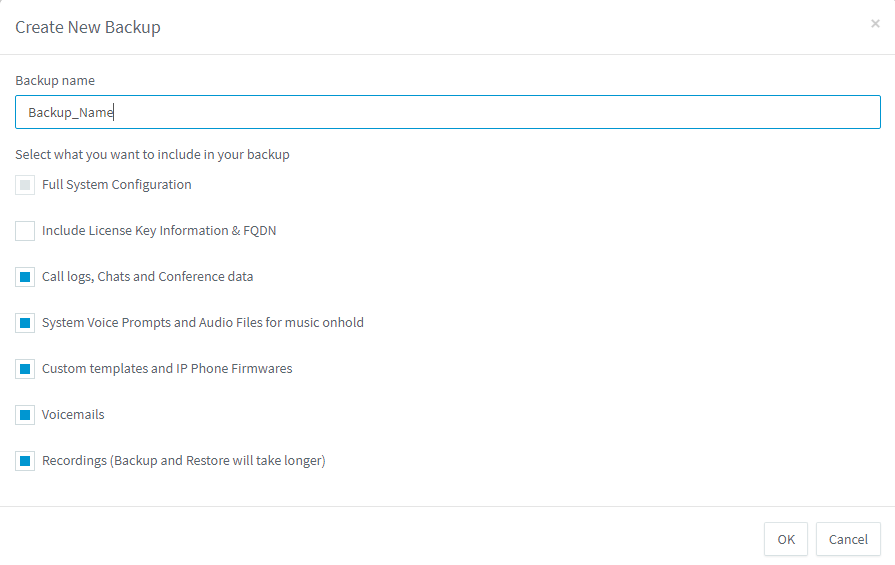This screenshot has width=895, height=565.
Task: Enable Include License Key Information & FQDN checkbox
Action: pyautogui.click(x=25, y=231)
